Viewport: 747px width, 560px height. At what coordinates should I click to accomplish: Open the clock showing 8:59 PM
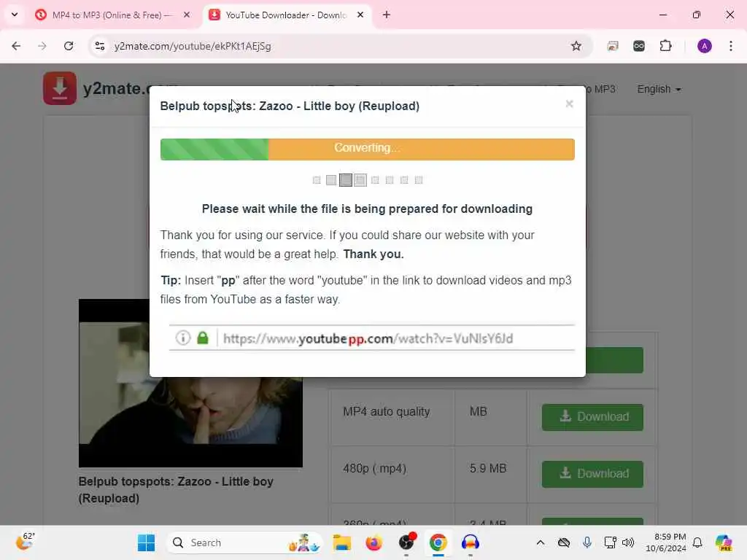point(666,542)
